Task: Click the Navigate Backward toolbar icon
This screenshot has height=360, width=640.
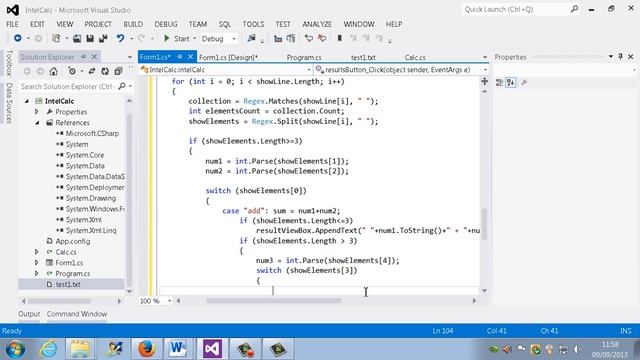Action: pyautogui.click(x=18, y=38)
